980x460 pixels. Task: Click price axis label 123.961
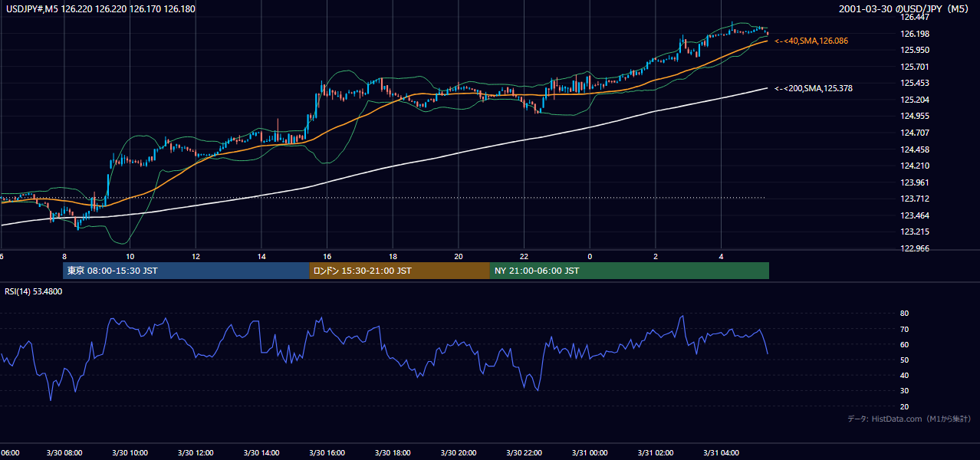(x=915, y=182)
